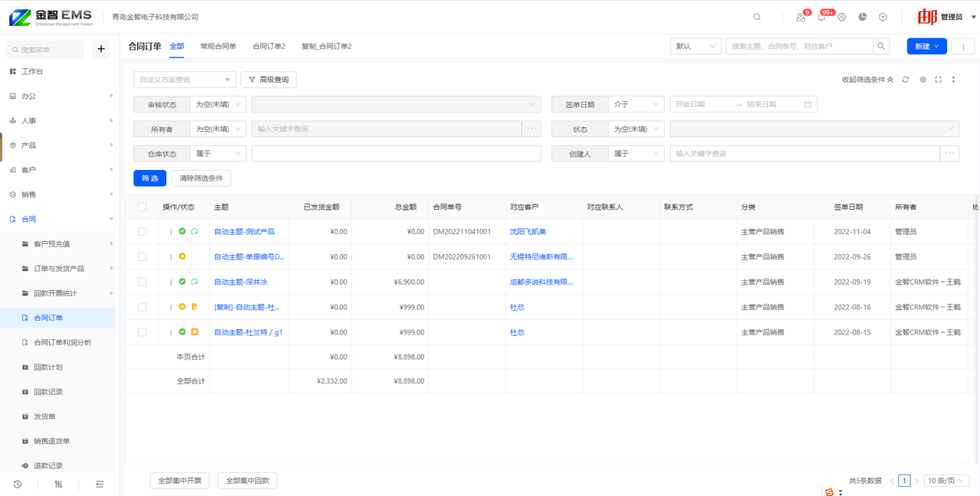Check the row 自动主题-单据编号D...
The width and height of the screenshot is (980, 496).
click(x=142, y=256)
